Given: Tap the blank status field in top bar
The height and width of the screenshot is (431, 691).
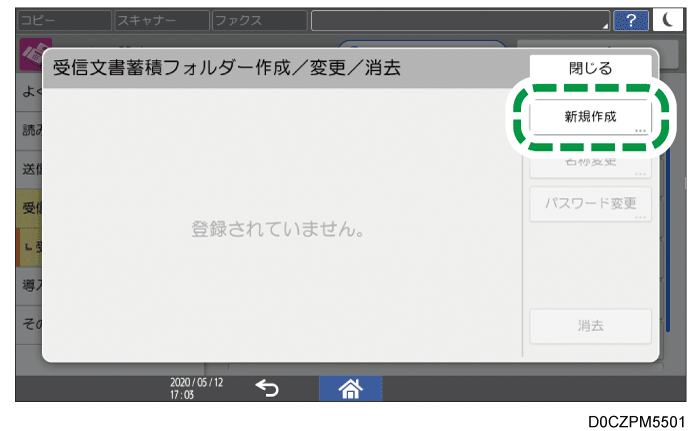Looking at the screenshot, I should (x=461, y=20).
